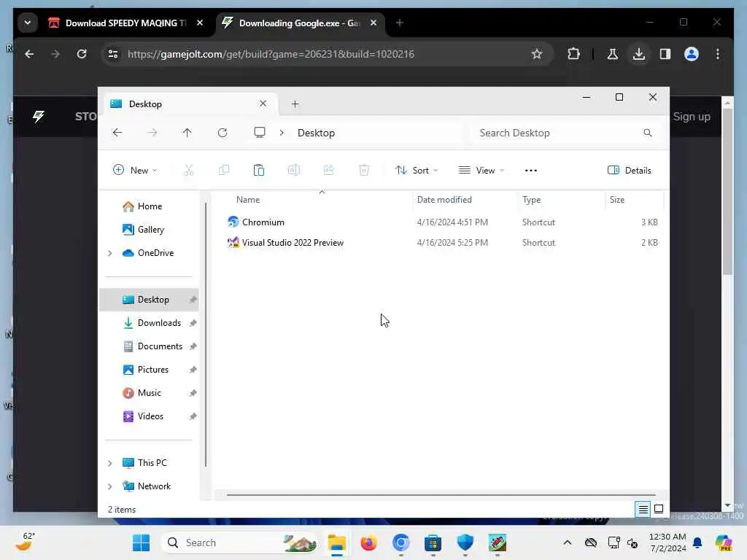This screenshot has height=560, width=747.
Task: Open Chrome tab search dropdown
Action: (28, 23)
